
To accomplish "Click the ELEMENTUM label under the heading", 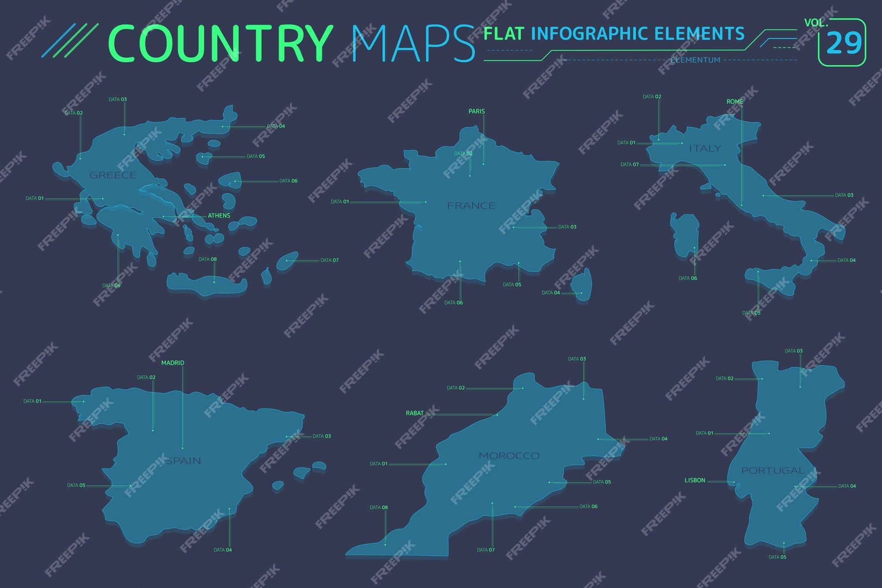I will (x=695, y=60).
